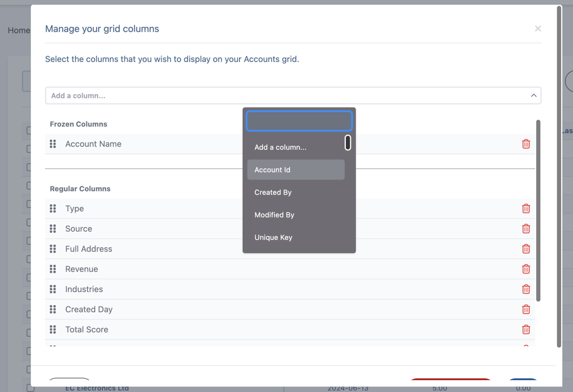Screen dimensions: 573x392
Task: Click the Account Name column label
Action: (x=93, y=144)
